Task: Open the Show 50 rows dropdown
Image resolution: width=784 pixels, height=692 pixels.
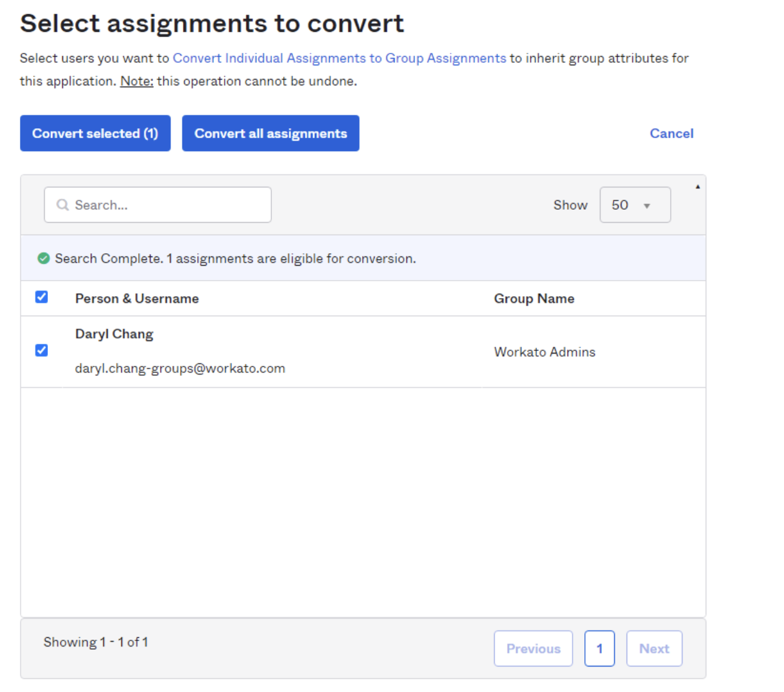Action: [x=635, y=205]
